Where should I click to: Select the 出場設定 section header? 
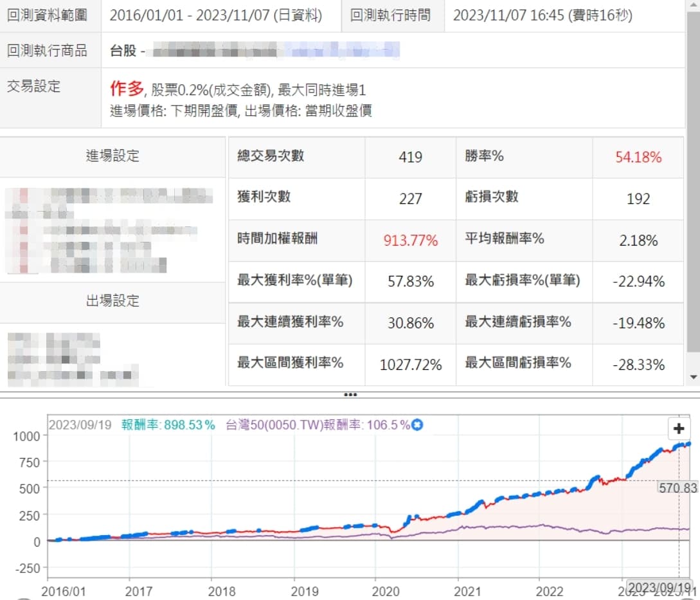coord(112,301)
